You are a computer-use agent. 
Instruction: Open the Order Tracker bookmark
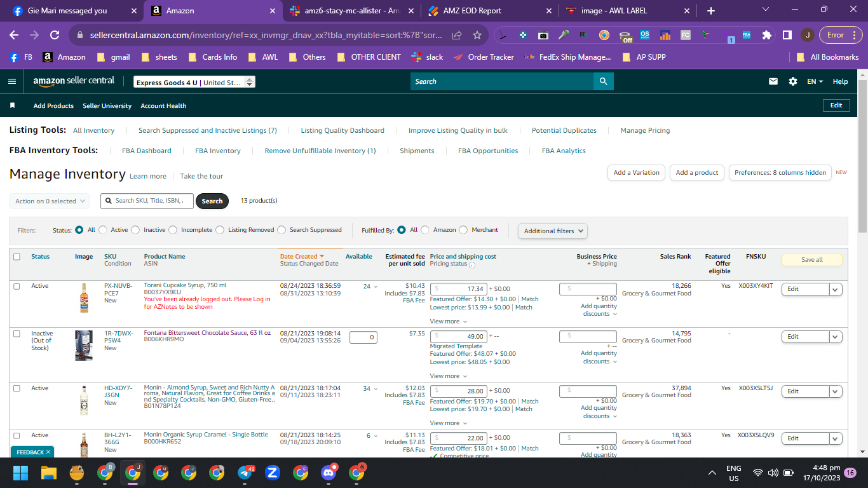[484, 57]
